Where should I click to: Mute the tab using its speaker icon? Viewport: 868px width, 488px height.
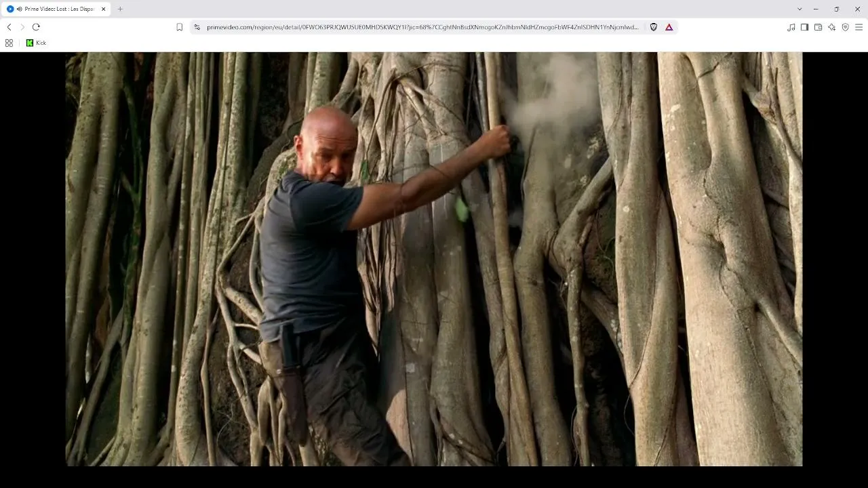[19, 9]
